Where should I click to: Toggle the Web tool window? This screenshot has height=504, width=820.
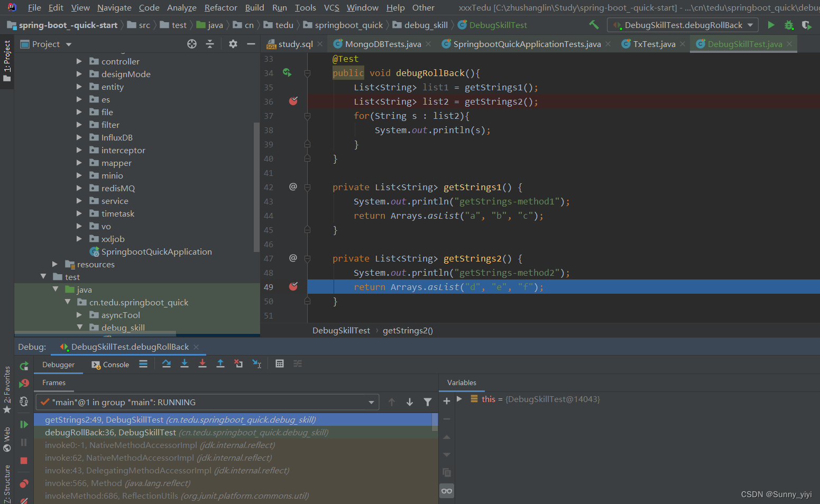coord(7,439)
